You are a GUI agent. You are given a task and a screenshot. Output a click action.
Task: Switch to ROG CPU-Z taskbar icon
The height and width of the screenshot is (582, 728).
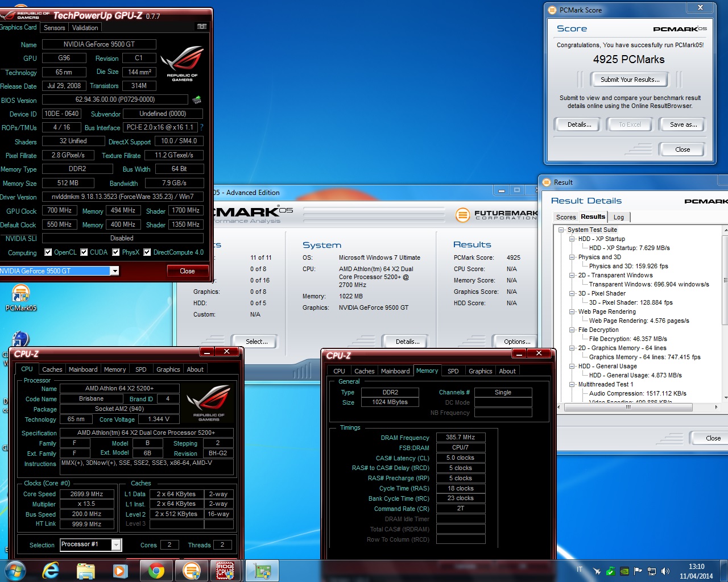(x=225, y=571)
